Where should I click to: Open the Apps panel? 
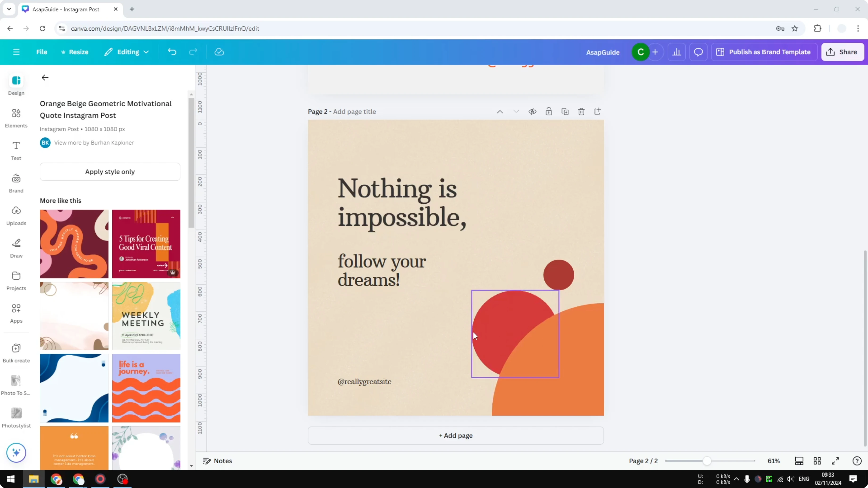[16, 313]
